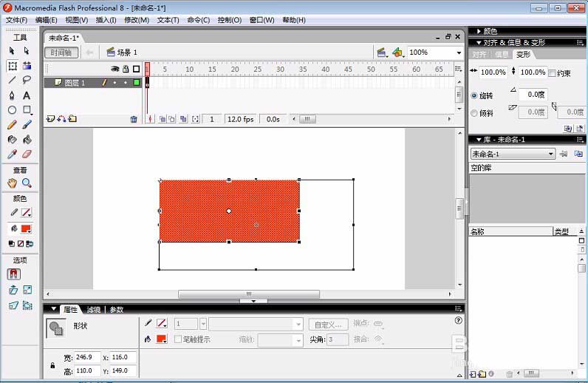Select the Paint Bucket tool

tap(27, 140)
